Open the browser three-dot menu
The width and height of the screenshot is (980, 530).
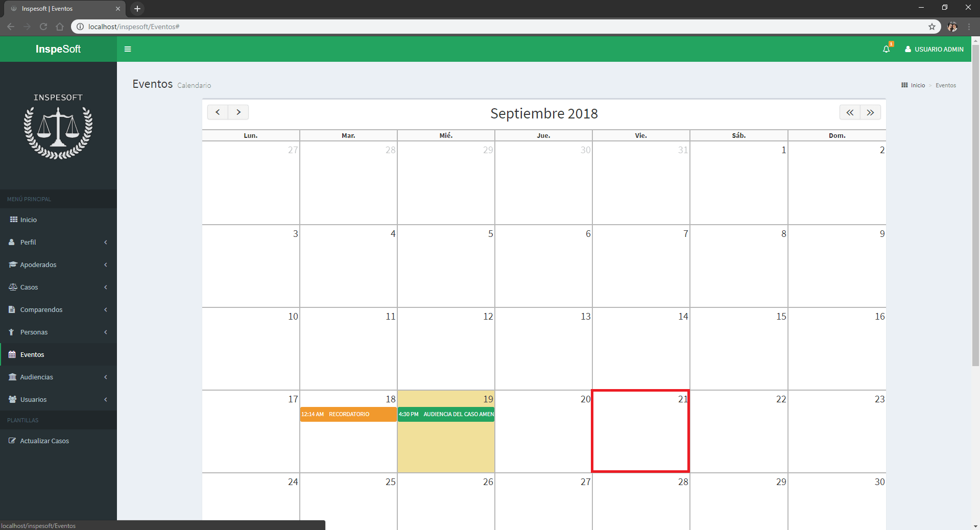[969, 27]
